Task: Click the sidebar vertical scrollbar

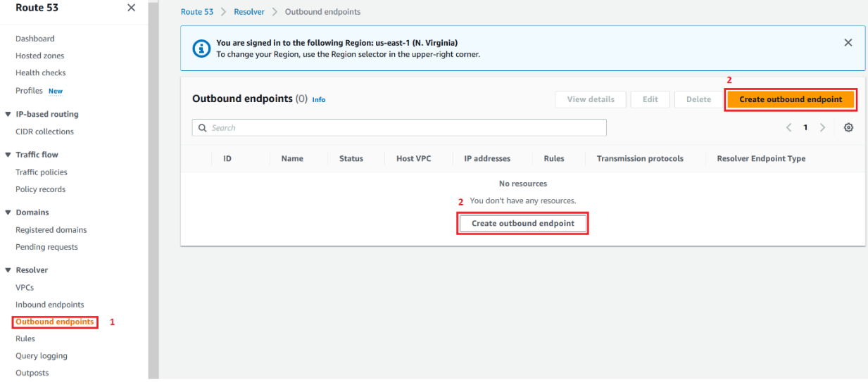Action: click(153, 191)
